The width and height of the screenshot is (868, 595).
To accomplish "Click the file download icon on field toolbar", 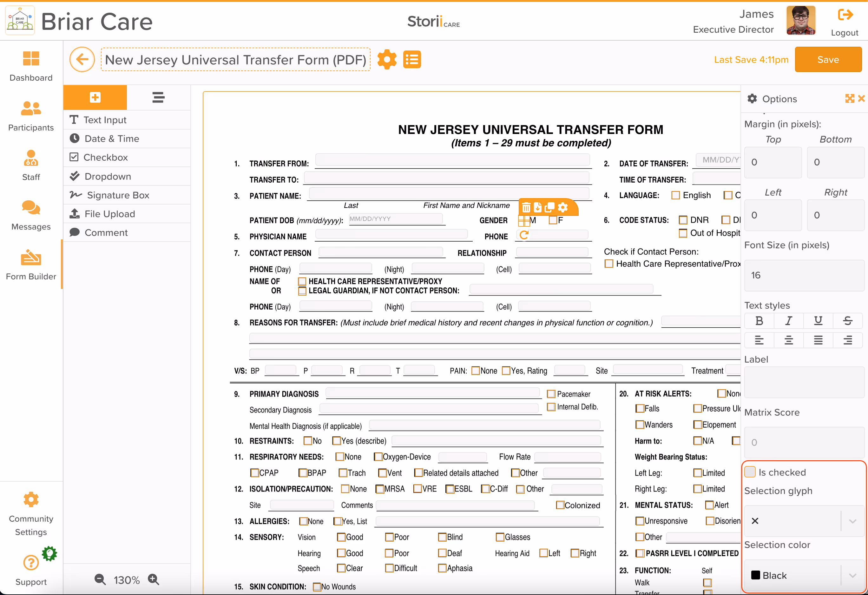I will coord(537,207).
